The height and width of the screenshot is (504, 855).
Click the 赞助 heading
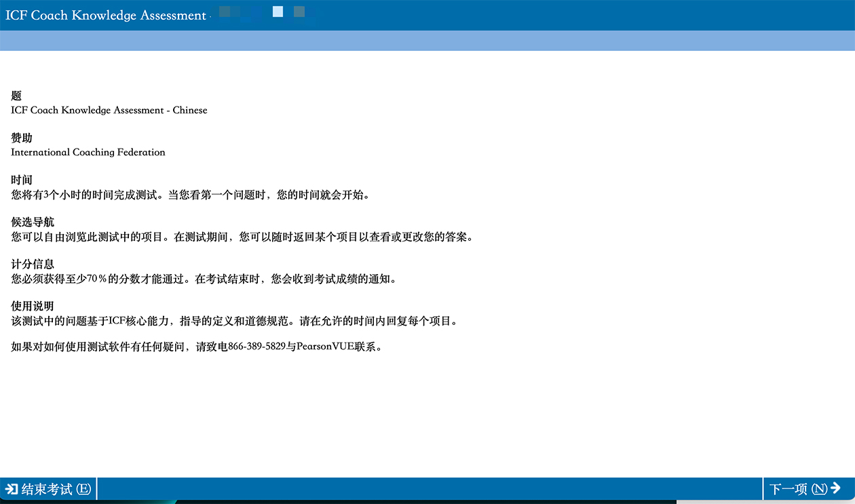[22, 138]
